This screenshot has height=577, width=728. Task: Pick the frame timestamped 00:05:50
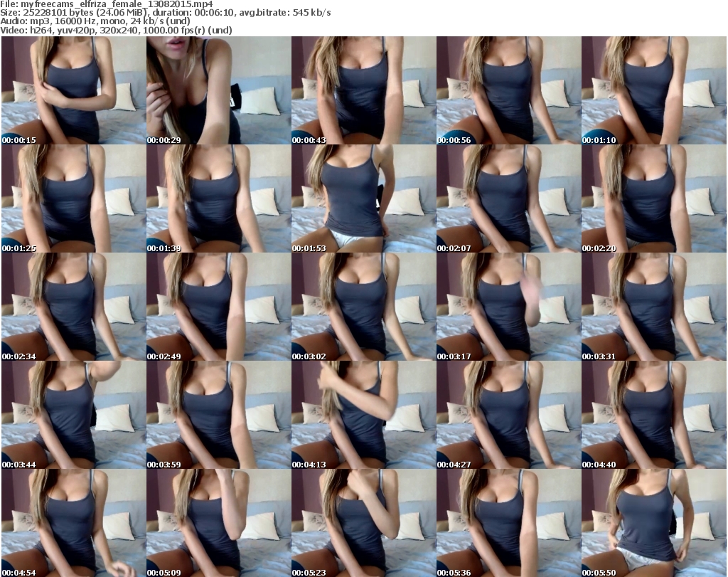coord(654,523)
